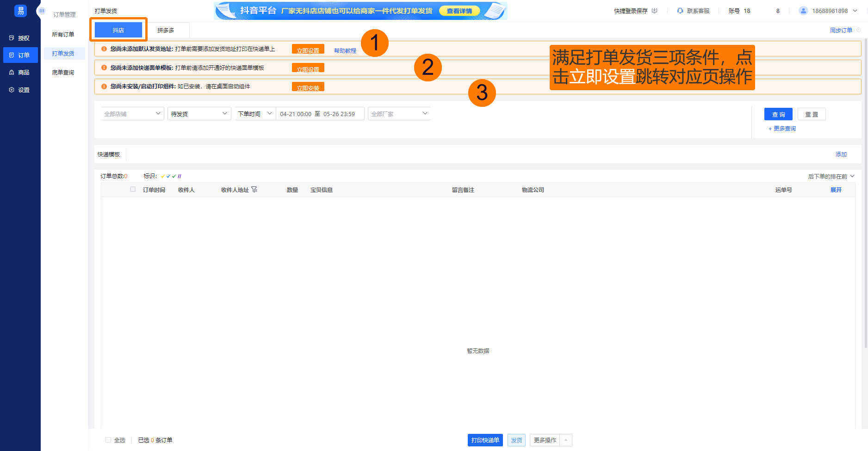Select 所有订单 in the submenu

point(63,35)
